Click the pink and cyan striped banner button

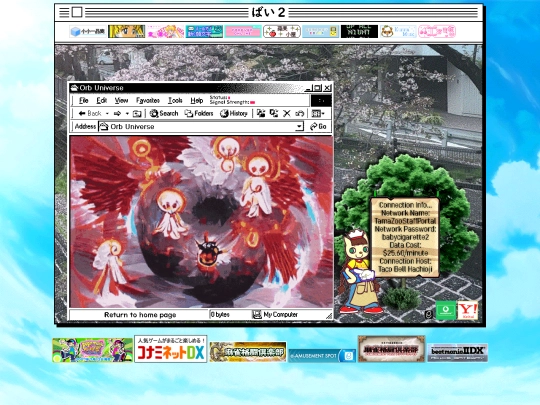pyautogui.click(x=243, y=31)
